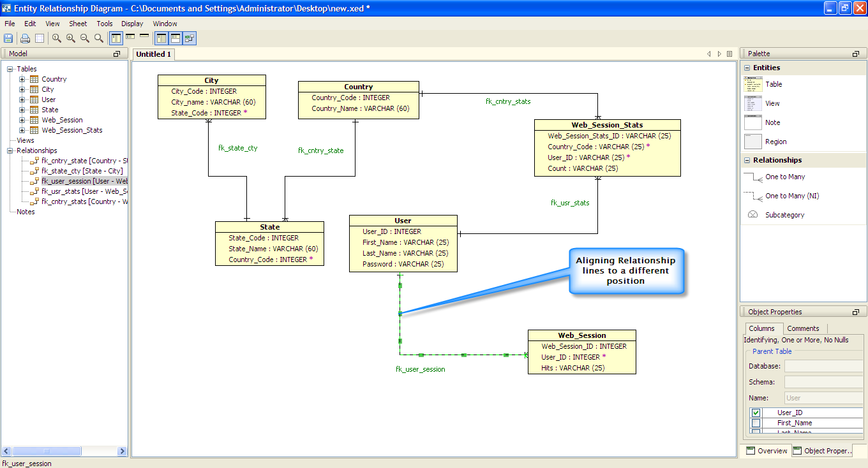Screen dimensions: 868x468
Task: Expand the Web_Session_Stats table tree node
Action: (x=22, y=130)
